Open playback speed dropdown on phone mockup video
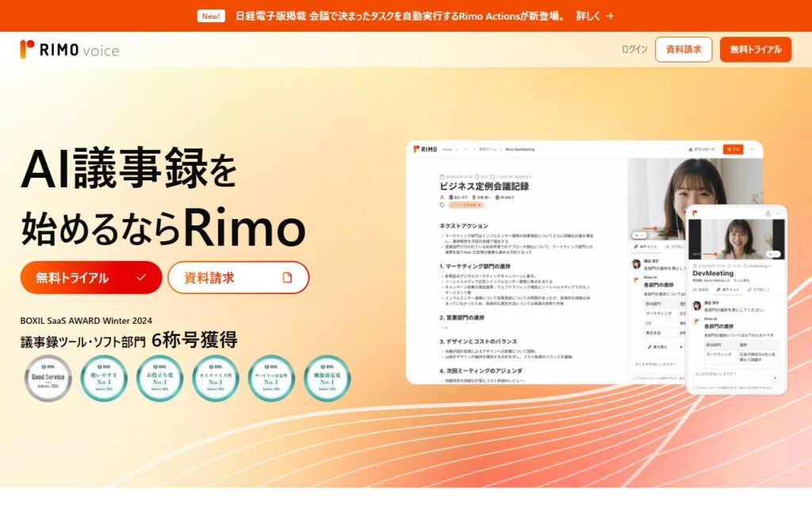This screenshot has width=812, height=508. 773,254
